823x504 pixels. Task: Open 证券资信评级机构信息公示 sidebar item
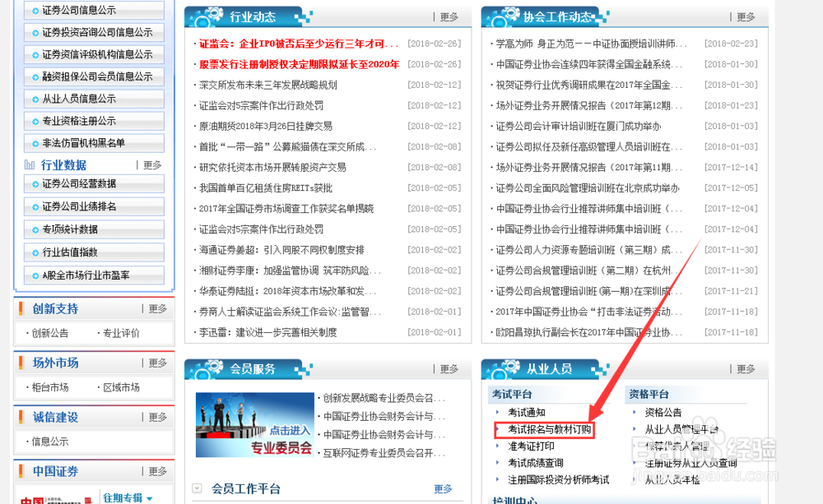pos(94,54)
